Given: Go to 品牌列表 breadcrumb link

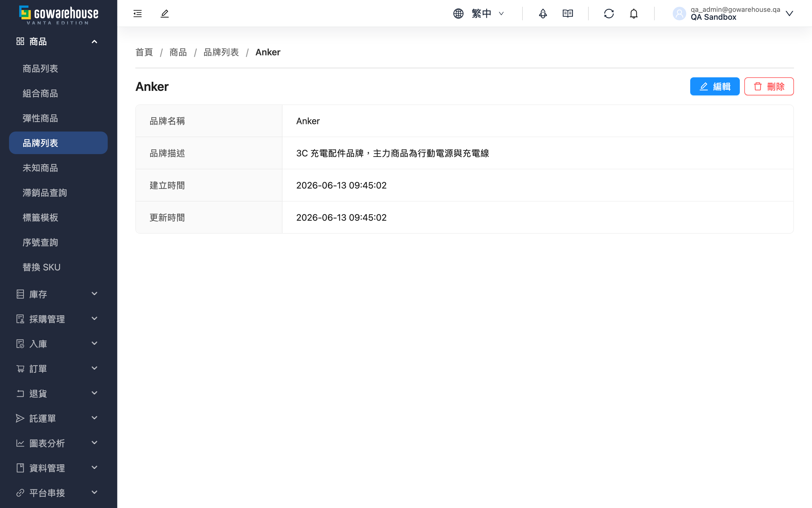Looking at the screenshot, I should (x=221, y=52).
